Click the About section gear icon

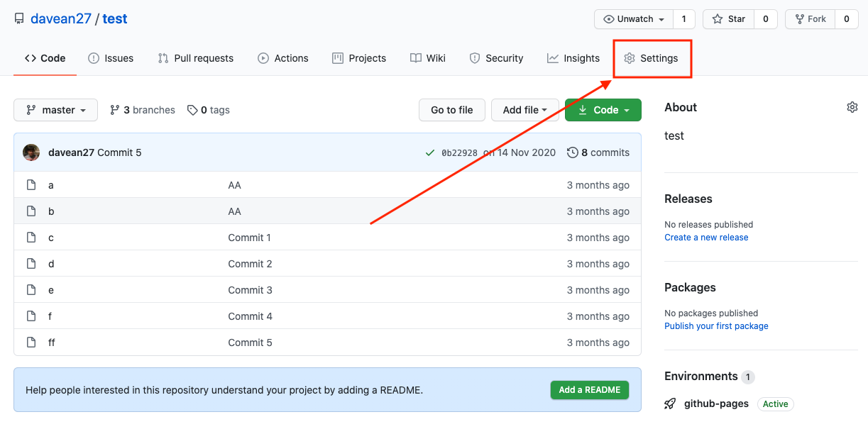(852, 107)
